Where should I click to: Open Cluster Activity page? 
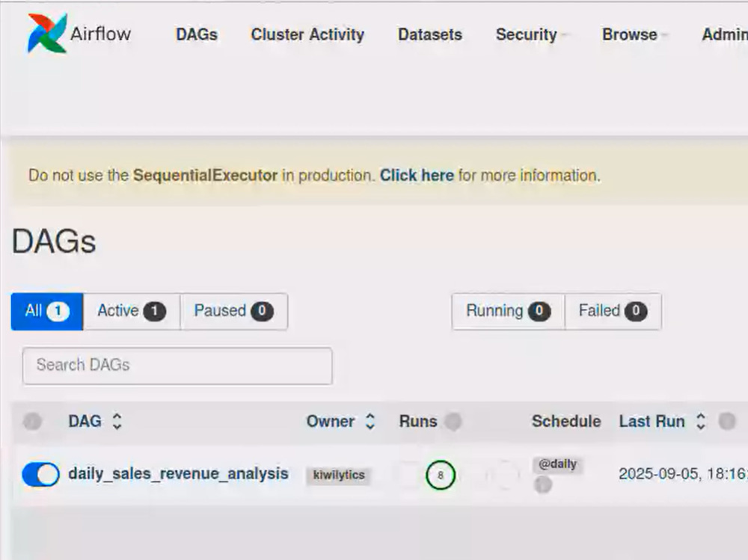click(x=307, y=34)
